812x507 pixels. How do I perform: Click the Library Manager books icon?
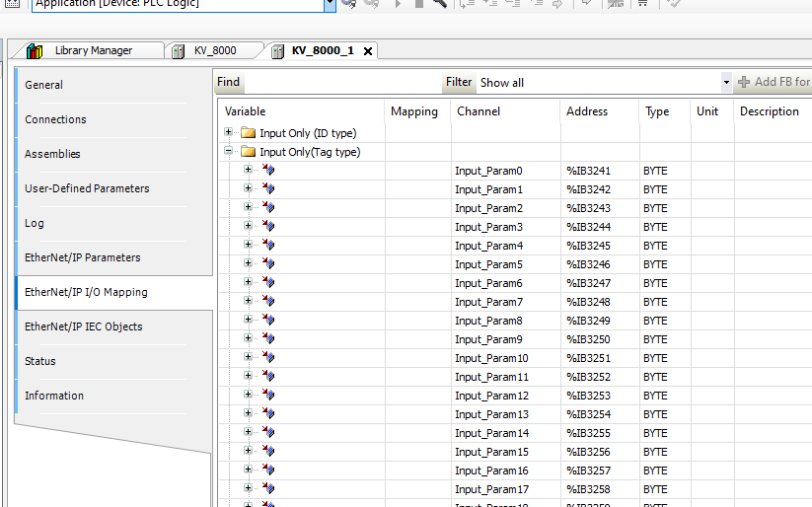coord(35,50)
